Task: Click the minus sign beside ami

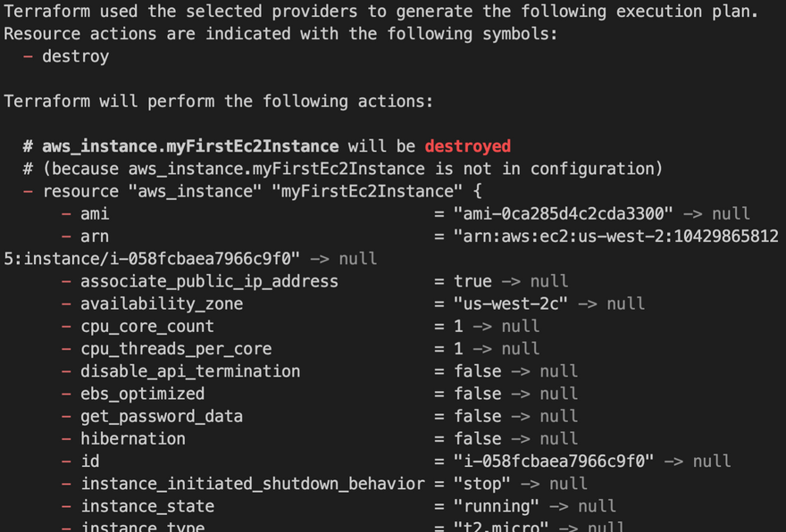Action: tap(66, 214)
